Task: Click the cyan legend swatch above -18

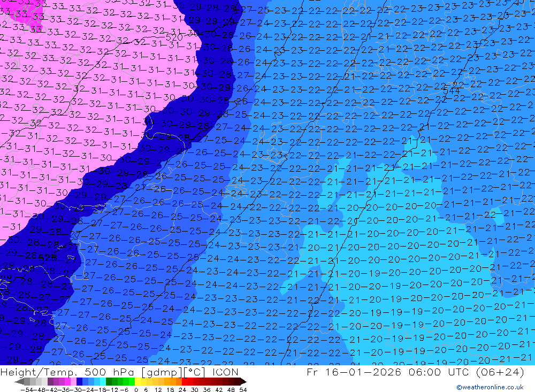Action: [103, 382]
